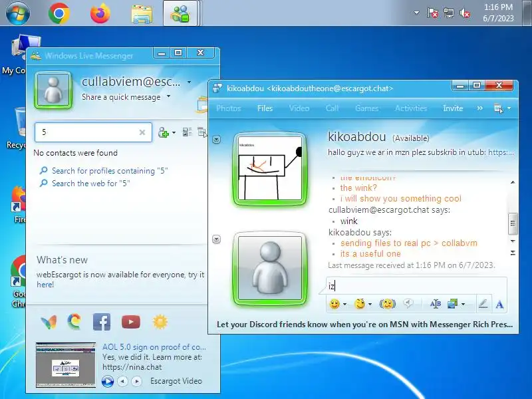This screenshot has height=399, width=532.
Task: Launch Firefox from the taskbar
Action: click(100, 13)
